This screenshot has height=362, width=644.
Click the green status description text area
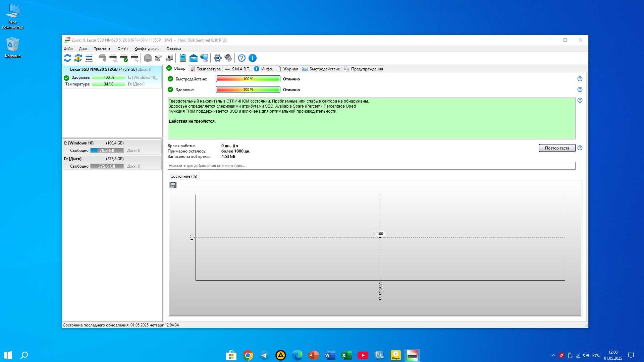[x=371, y=119]
